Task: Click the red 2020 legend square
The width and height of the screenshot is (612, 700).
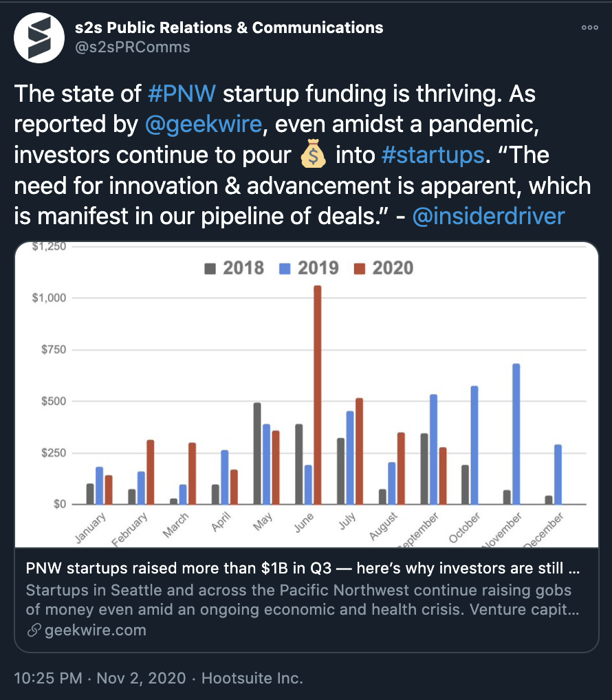Action: pos(360,269)
